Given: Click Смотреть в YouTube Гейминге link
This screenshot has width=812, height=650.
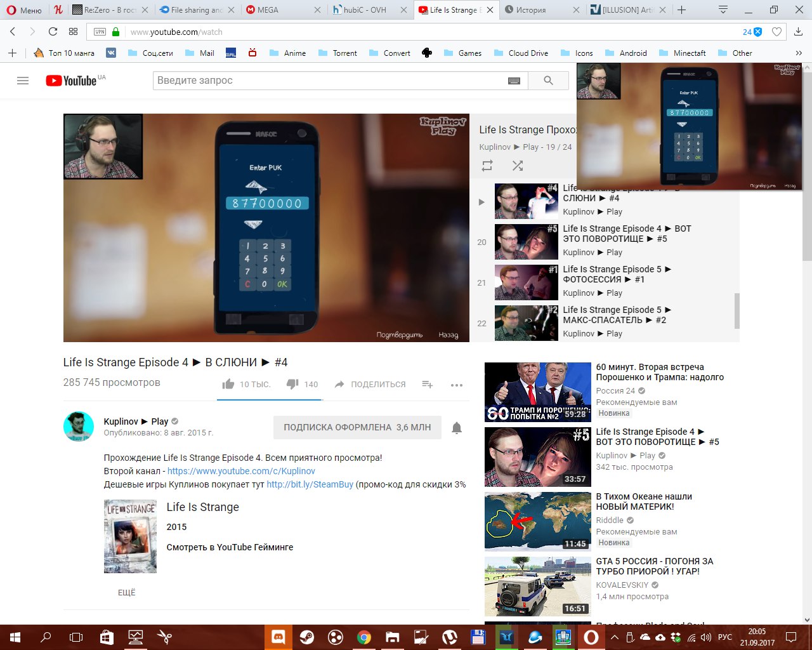Looking at the screenshot, I should coord(230,547).
